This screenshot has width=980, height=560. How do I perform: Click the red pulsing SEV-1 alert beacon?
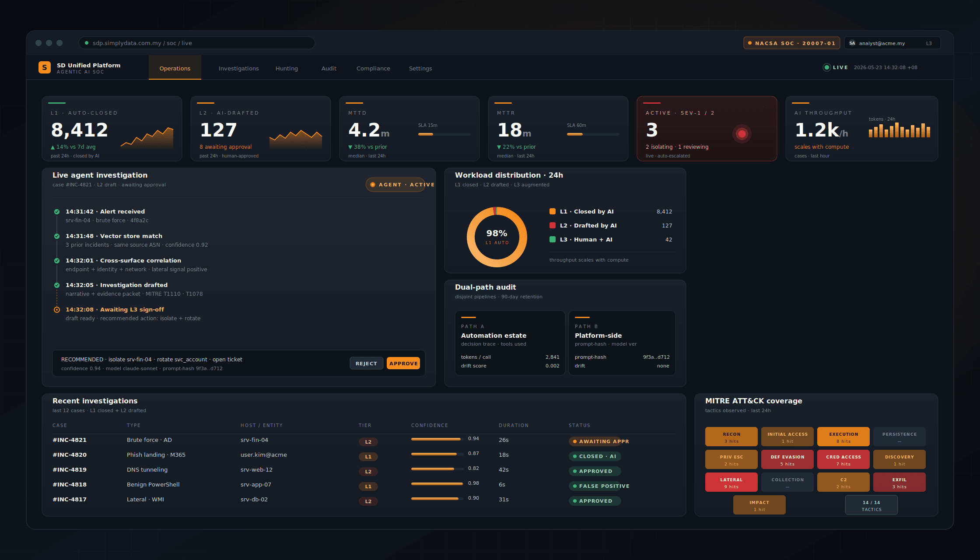[x=742, y=134]
